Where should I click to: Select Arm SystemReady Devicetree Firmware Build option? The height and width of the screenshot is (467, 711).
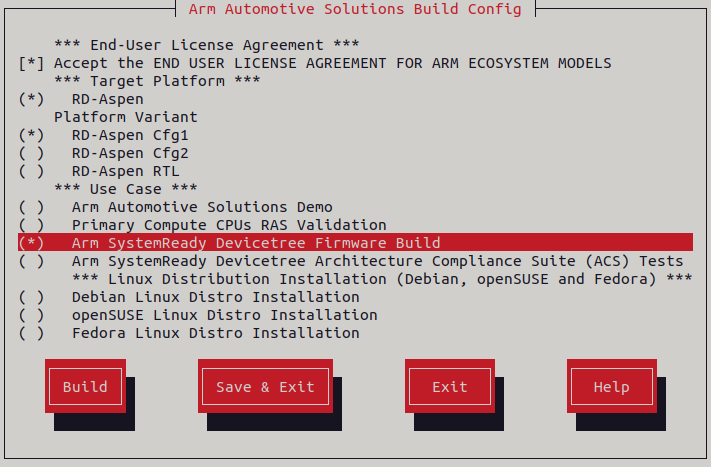pyautogui.click(x=355, y=243)
